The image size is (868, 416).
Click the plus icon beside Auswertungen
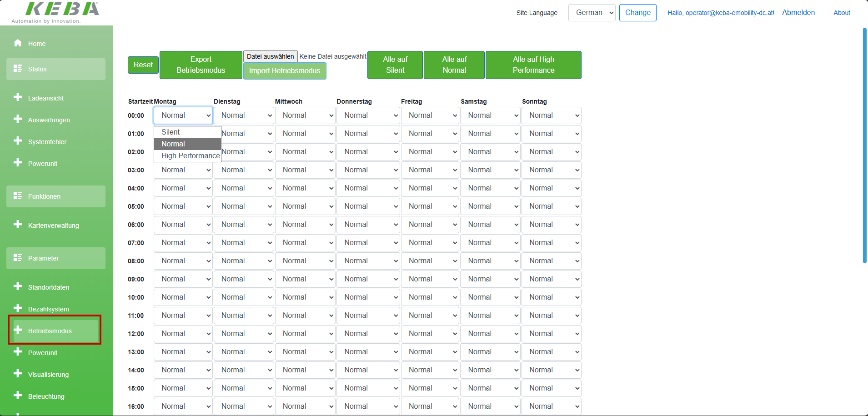click(x=18, y=119)
